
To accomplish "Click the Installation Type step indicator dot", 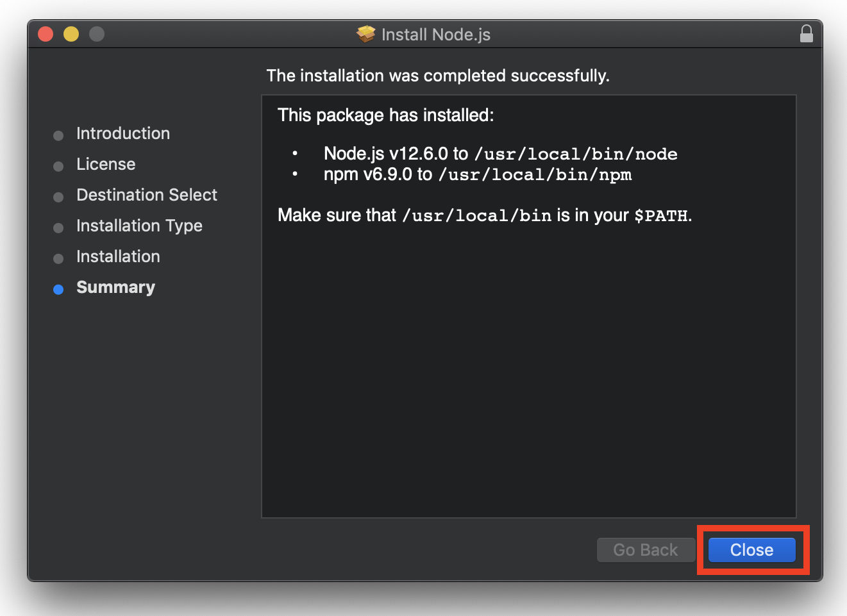I will tap(58, 228).
